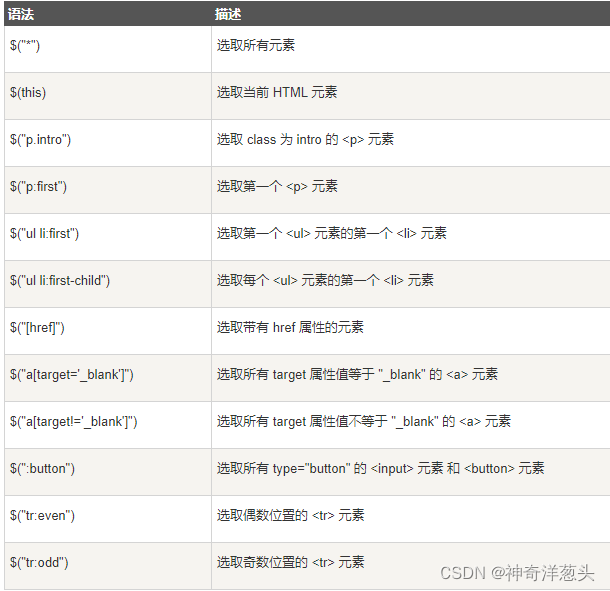Screen dimensions: 610x591
Task: Click the description 选取当前 HTML 元素
Action: [277, 92]
